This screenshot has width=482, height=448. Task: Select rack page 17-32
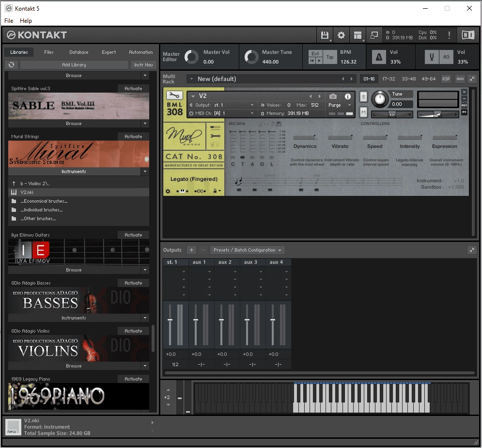[x=389, y=79]
